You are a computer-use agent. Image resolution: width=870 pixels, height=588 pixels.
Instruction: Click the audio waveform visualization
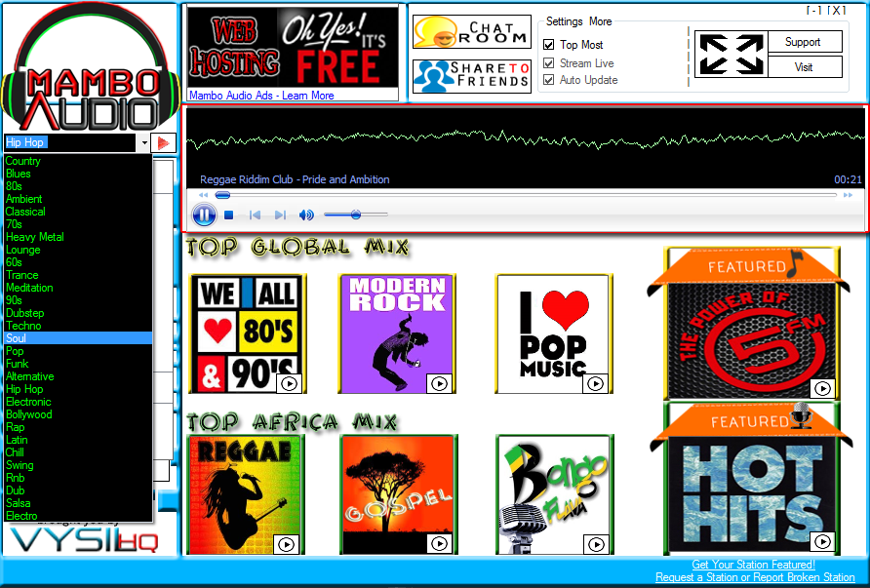tap(525, 141)
